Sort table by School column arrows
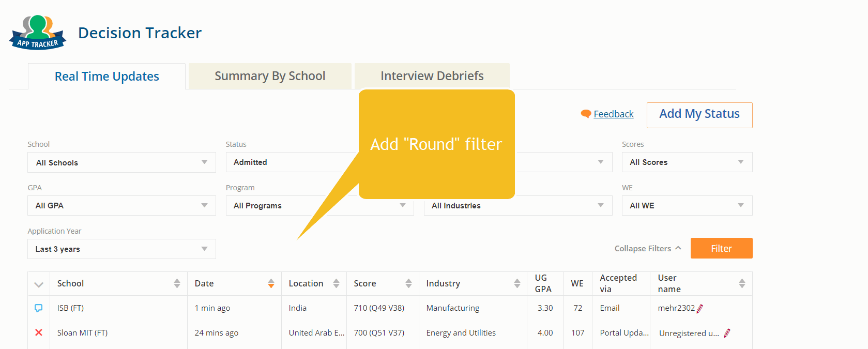The image size is (868, 349). pos(177,283)
